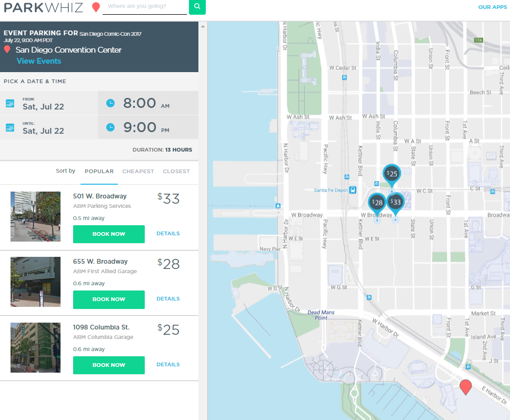
Task: Book Now for 501 W. Broadway
Action: pos(109,234)
